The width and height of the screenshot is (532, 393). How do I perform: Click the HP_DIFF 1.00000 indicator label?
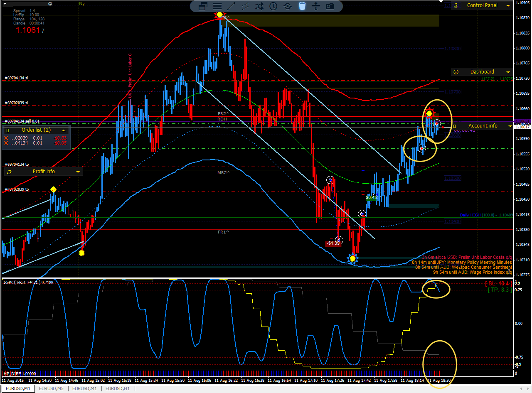[20, 373]
